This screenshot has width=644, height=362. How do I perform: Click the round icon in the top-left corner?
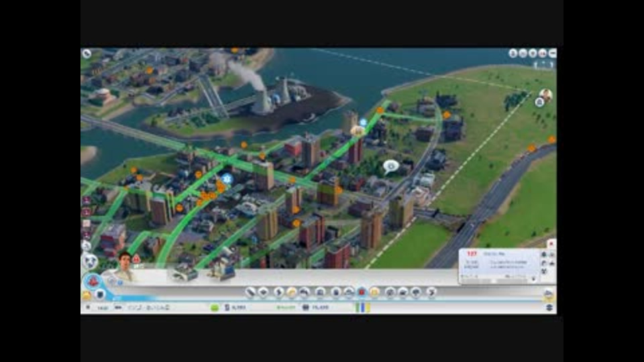tap(87, 54)
